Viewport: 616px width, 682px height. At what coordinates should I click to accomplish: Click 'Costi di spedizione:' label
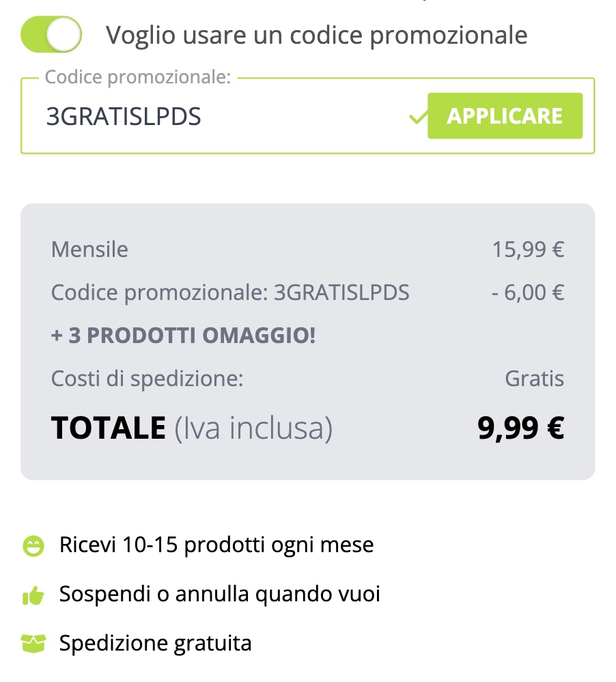click(147, 378)
